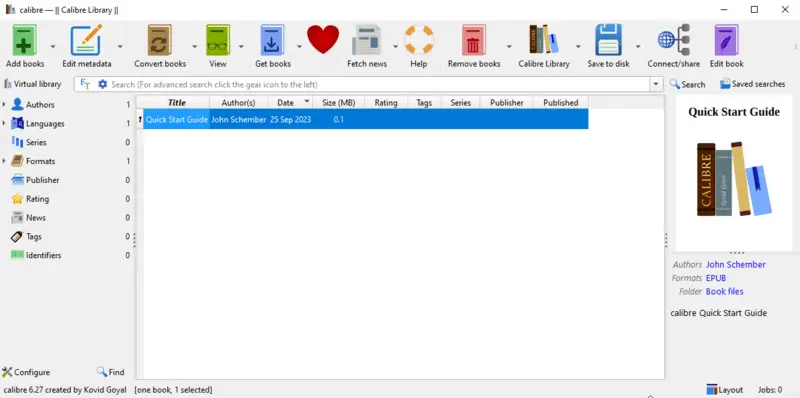Expand the Authors category

coord(4,105)
